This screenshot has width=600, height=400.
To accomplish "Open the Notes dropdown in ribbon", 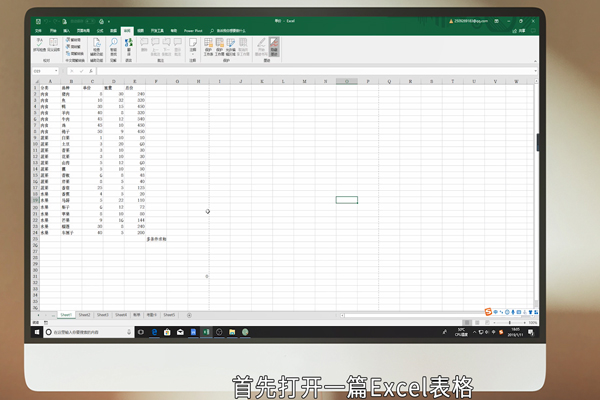I will [193, 47].
